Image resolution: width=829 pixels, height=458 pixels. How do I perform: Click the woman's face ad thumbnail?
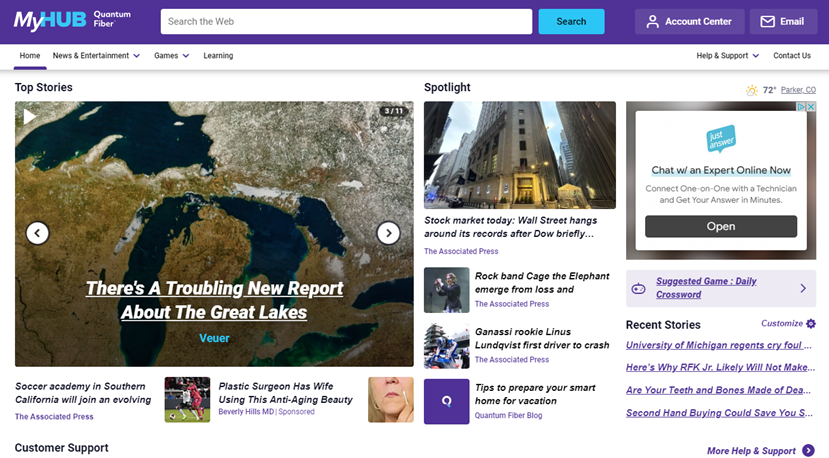(391, 399)
